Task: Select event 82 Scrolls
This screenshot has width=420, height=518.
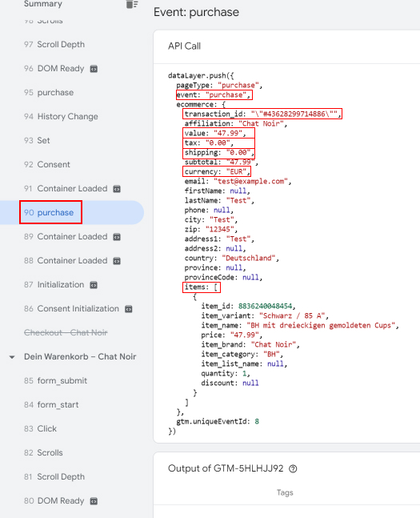Action: (x=43, y=452)
